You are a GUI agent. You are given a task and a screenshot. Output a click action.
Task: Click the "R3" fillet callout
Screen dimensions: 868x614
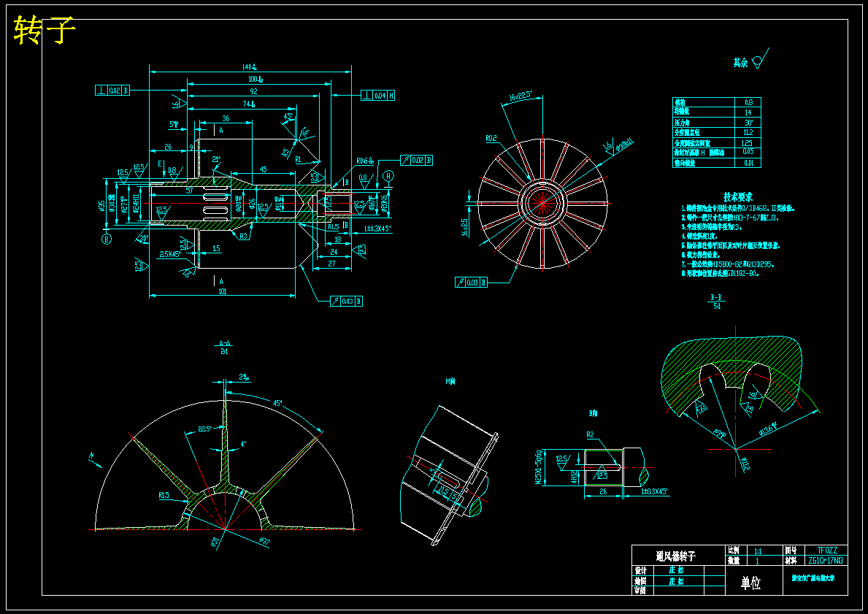[x=244, y=237]
